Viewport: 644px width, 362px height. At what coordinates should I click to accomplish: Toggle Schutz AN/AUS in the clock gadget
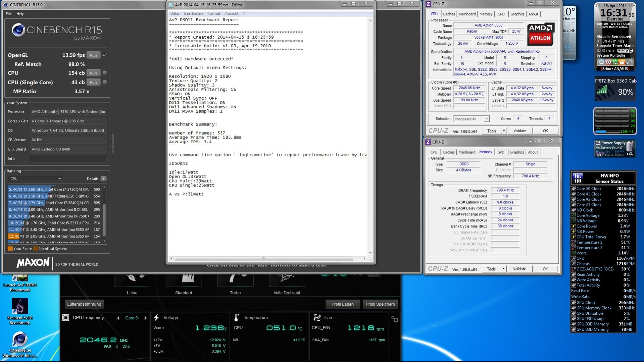point(615,69)
